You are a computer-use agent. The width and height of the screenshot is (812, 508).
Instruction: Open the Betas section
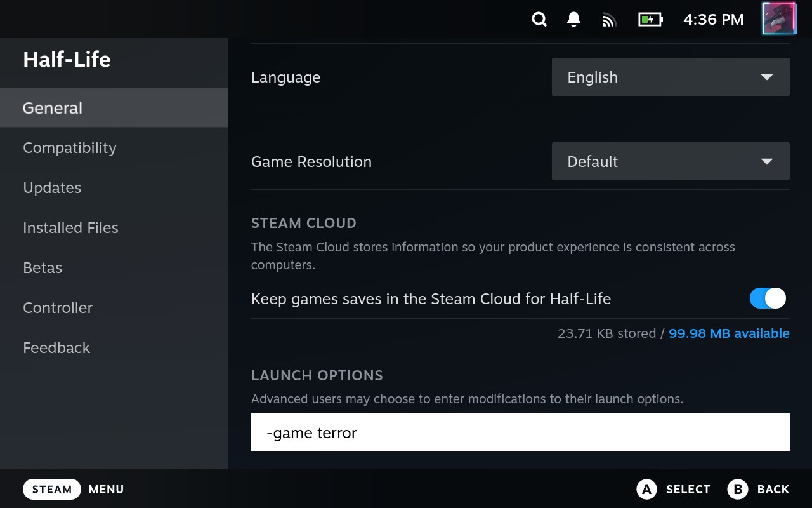114,268
